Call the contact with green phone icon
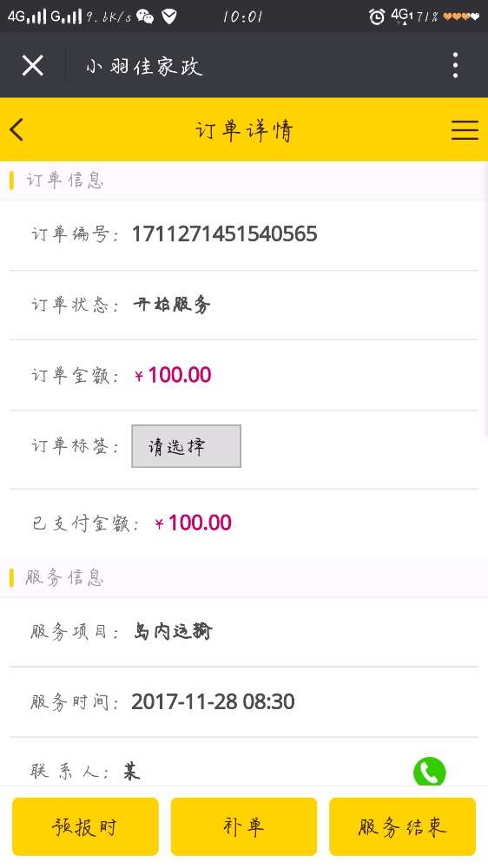Viewport: 488px width, 868px height. point(429,771)
